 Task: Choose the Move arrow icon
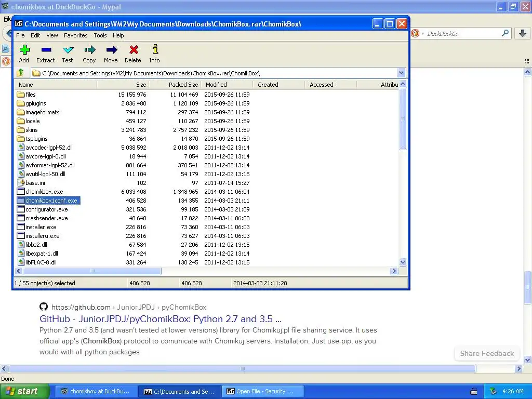[111, 50]
